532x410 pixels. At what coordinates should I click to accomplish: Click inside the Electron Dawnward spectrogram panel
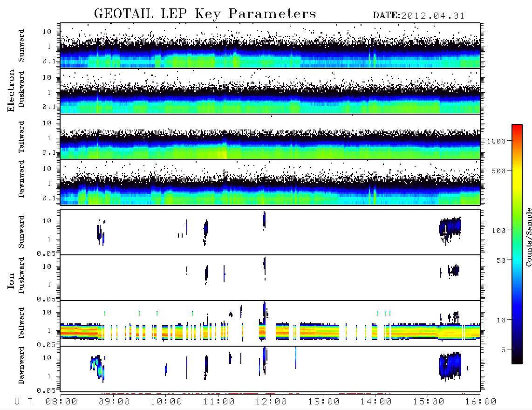coord(270,182)
